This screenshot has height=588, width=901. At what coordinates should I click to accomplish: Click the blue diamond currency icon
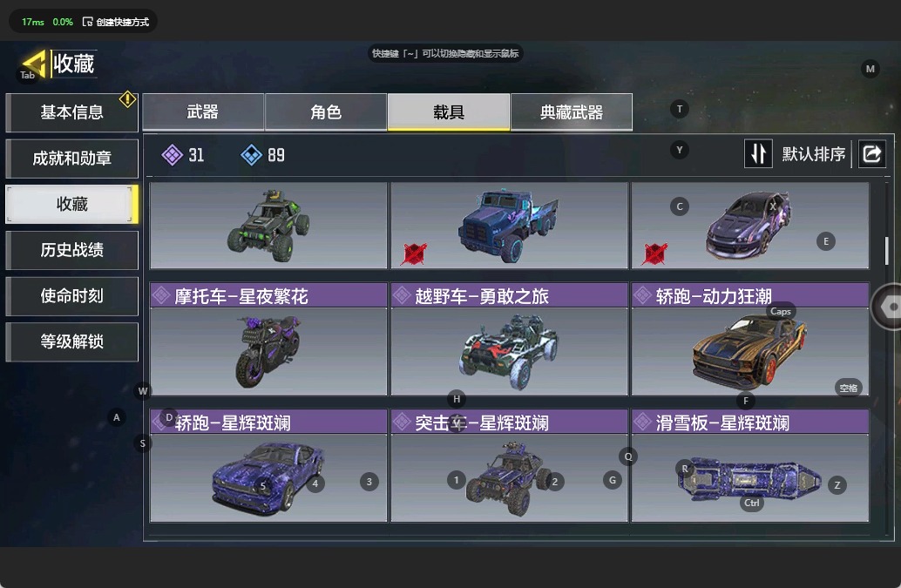pyautogui.click(x=251, y=155)
